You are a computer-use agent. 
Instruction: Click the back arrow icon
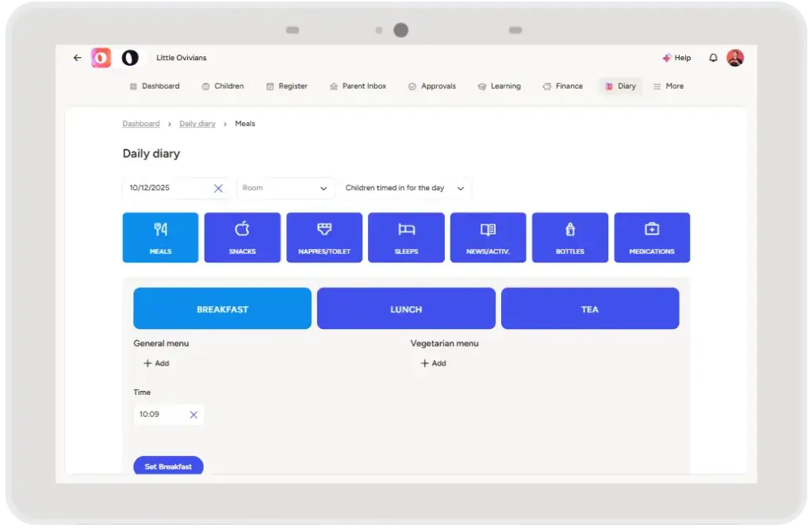click(77, 58)
